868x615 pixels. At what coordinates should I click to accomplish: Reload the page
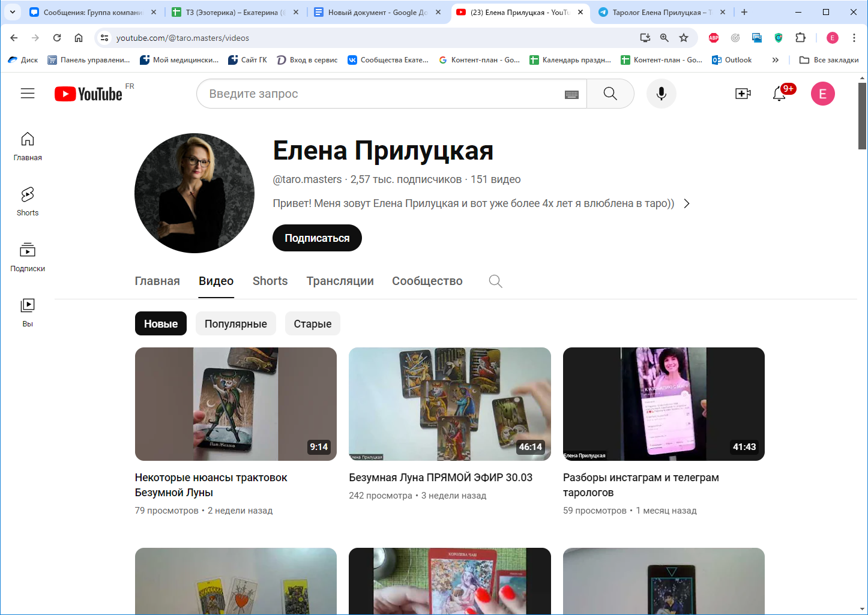tap(57, 38)
